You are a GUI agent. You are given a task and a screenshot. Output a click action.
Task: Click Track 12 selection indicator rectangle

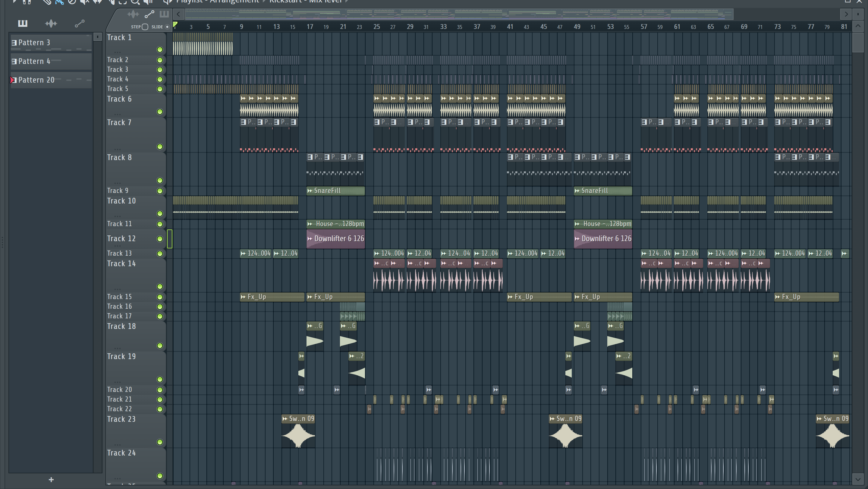click(169, 239)
